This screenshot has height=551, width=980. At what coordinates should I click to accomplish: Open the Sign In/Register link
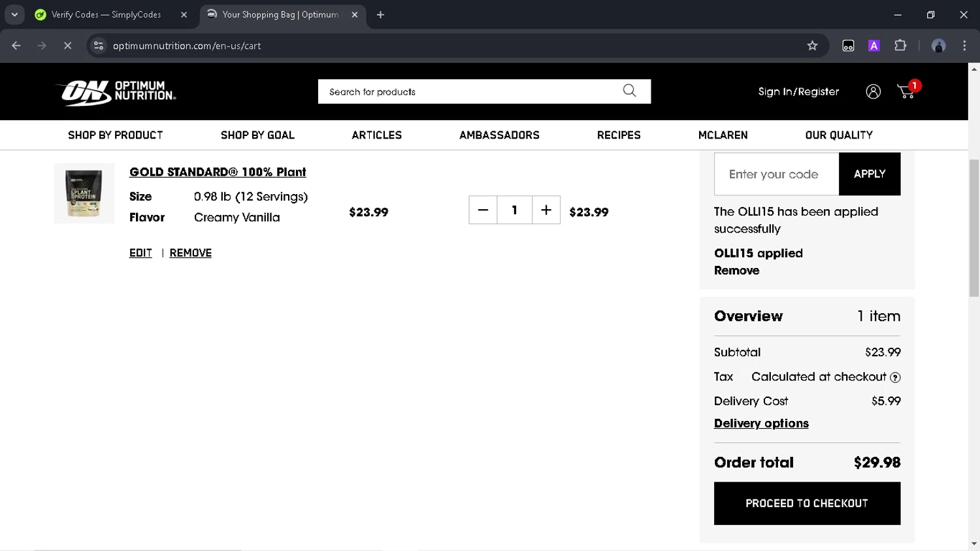798,92
